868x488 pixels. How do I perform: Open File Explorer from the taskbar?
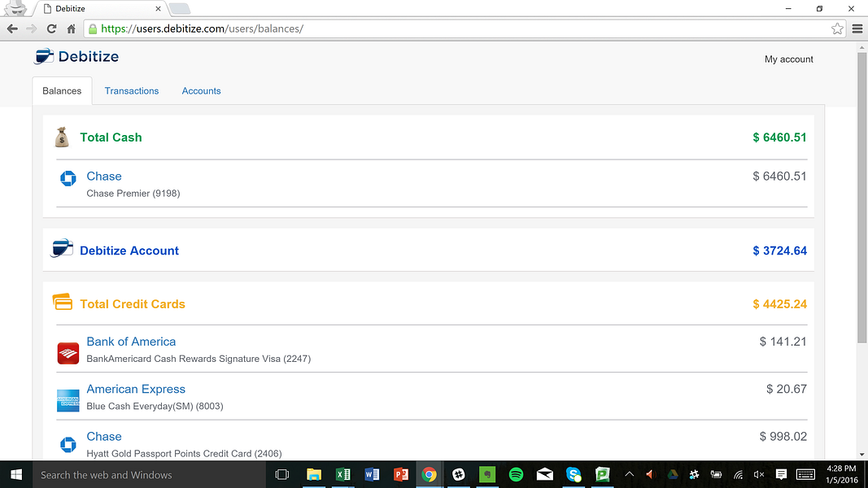tap(314, 474)
